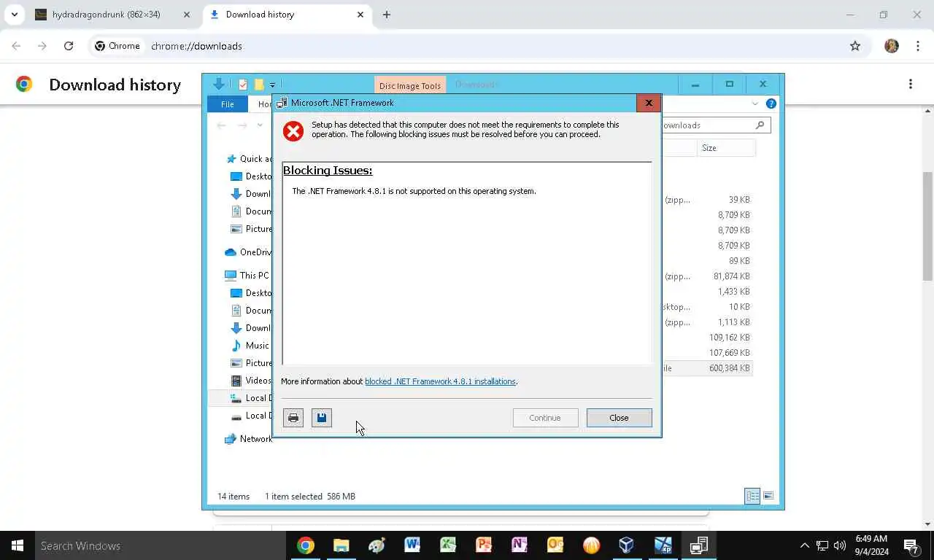Open Chrome from the taskbar

click(x=306, y=545)
